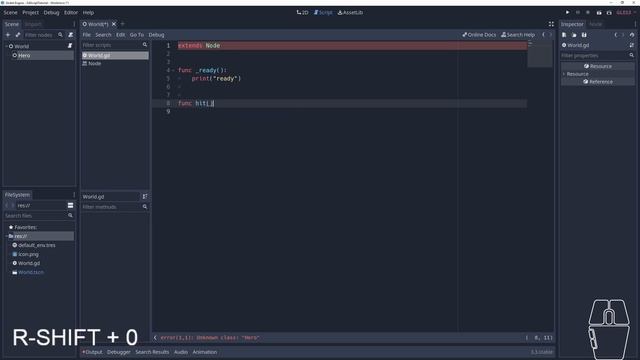Open the AssetLib workspace
The image size is (640, 360).
pyautogui.click(x=350, y=13)
